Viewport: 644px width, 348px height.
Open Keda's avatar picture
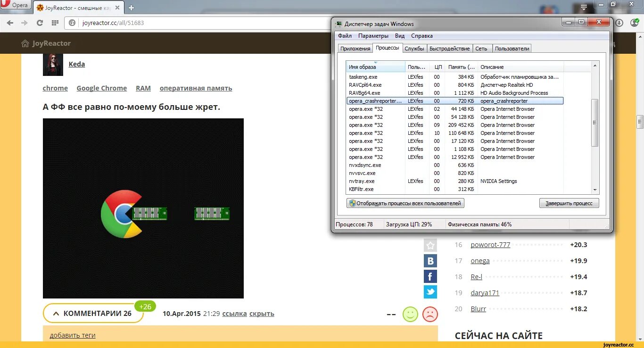point(53,65)
